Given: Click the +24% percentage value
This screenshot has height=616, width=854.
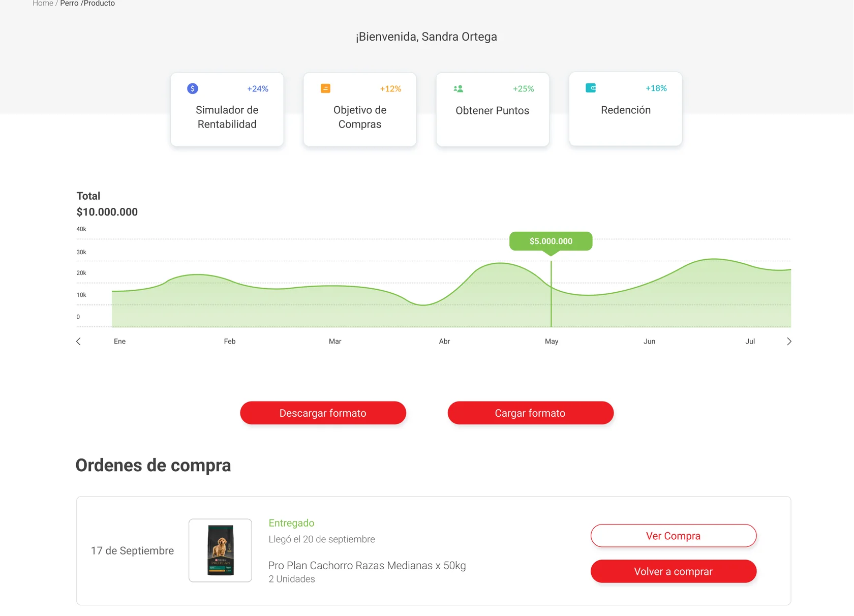Looking at the screenshot, I should tap(258, 88).
